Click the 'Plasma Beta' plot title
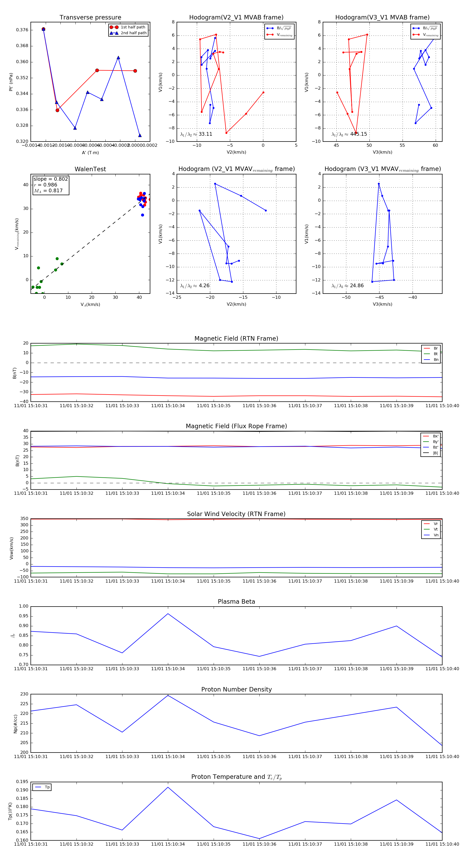Image resolution: width=473 pixels, height=868 pixels. 236,602
